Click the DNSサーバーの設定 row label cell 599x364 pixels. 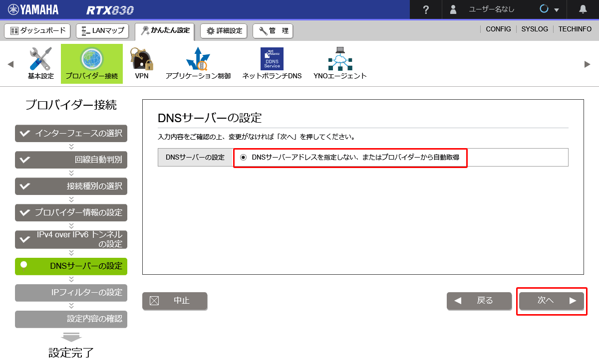point(195,157)
